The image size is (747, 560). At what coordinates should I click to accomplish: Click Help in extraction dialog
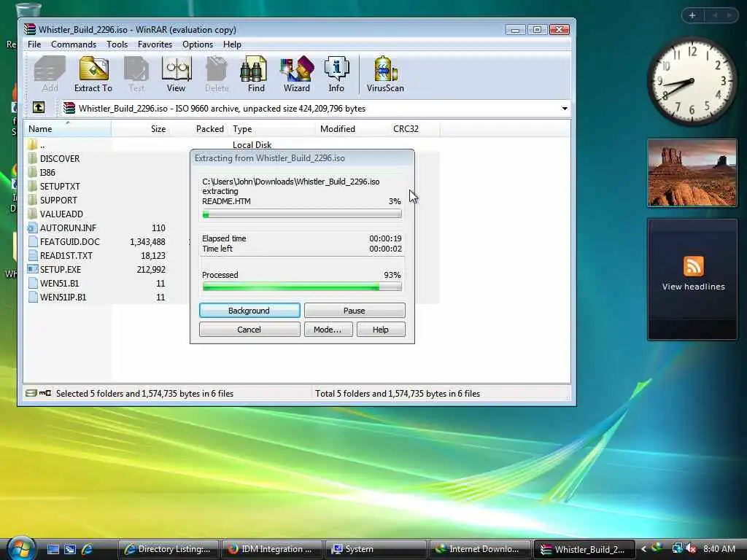tap(381, 330)
